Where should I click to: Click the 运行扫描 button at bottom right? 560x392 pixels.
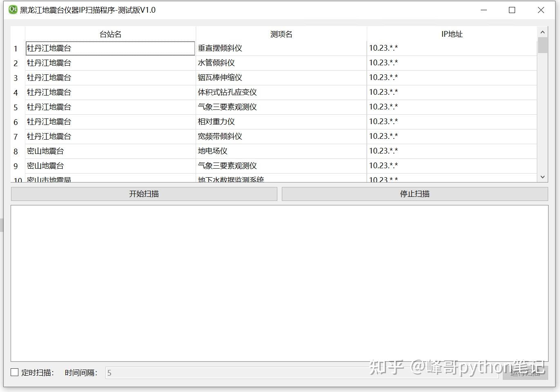[x=526, y=372]
